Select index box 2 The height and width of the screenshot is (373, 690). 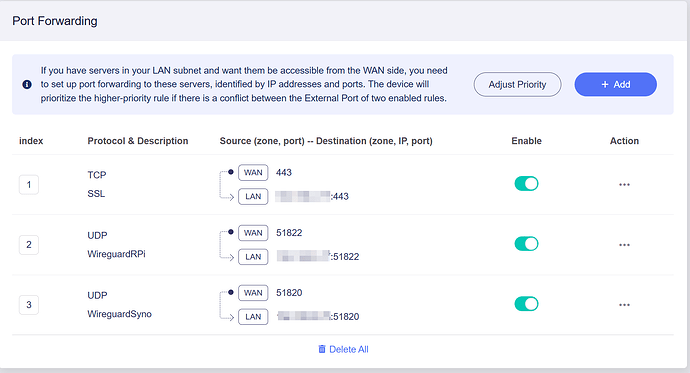[x=29, y=245]
